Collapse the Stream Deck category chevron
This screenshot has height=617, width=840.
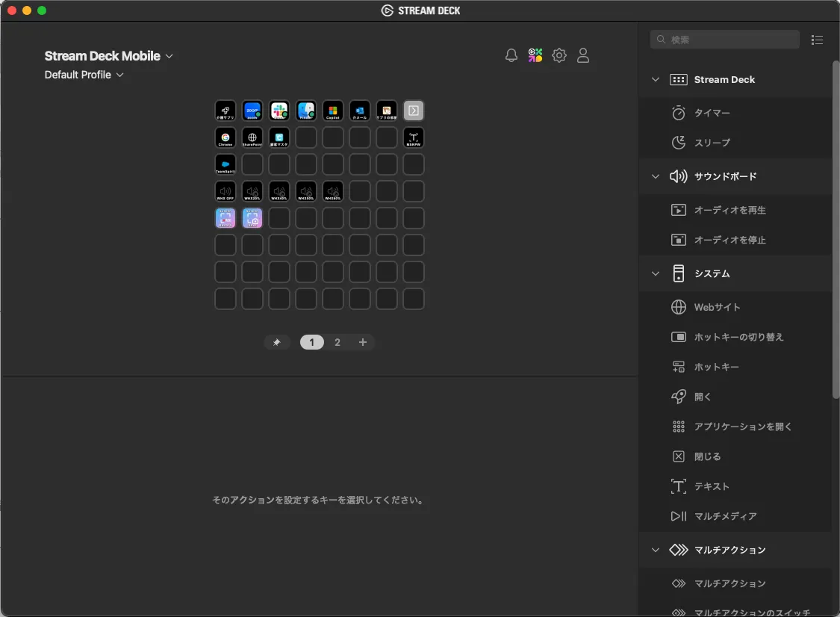click(x=655, y=79)
